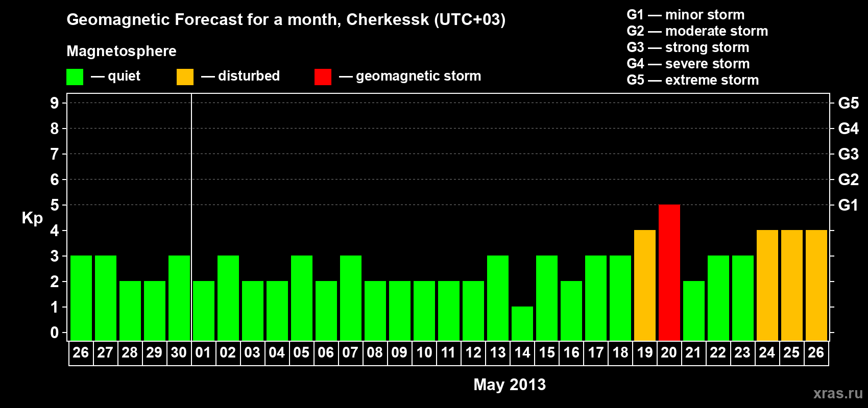868x408 pixels.
Task: Click date label 17 on the x-axis
Action: click(x=595, y=352)
